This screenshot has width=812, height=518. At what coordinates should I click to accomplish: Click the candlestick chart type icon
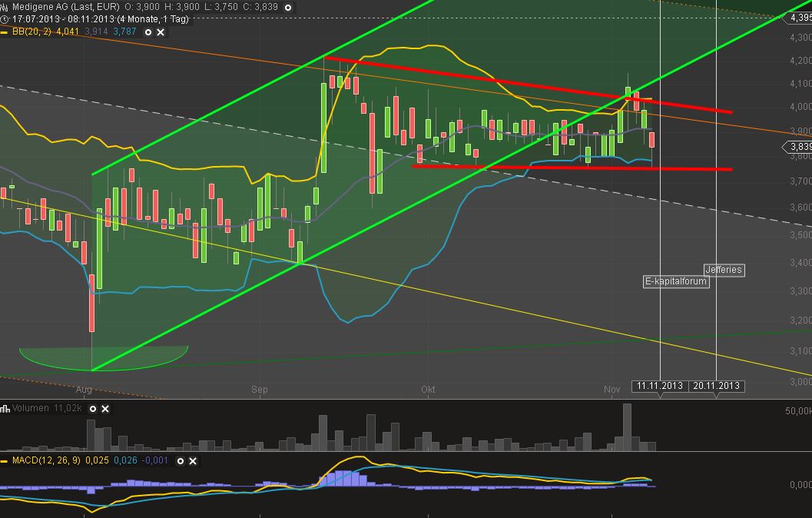pyautogui.click(x=4, y=7)
